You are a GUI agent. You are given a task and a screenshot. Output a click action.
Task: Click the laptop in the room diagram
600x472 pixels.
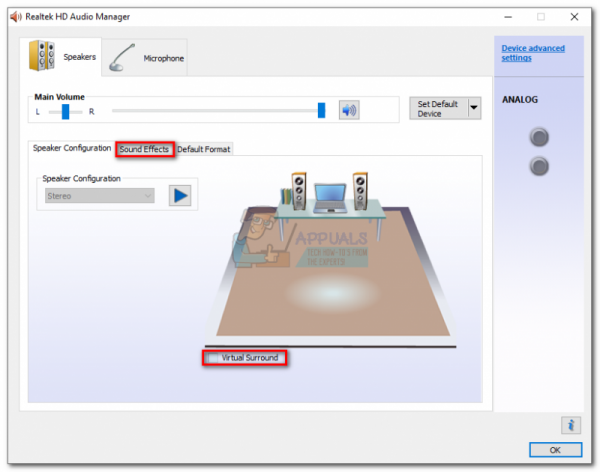click(330, 198)
